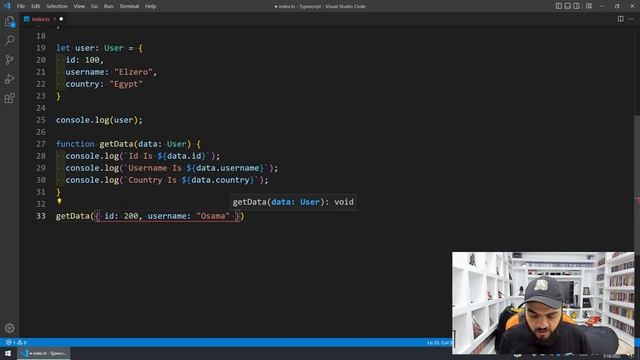Screen dimensions: 640x360
Task: Split the editor to the right
Action: tap(620, 19)
